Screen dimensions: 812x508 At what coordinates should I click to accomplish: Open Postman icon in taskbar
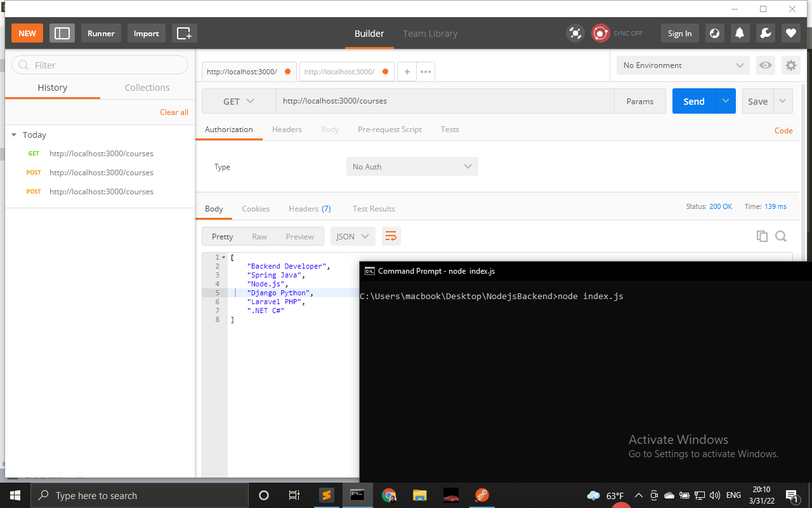tap(482, 495)
